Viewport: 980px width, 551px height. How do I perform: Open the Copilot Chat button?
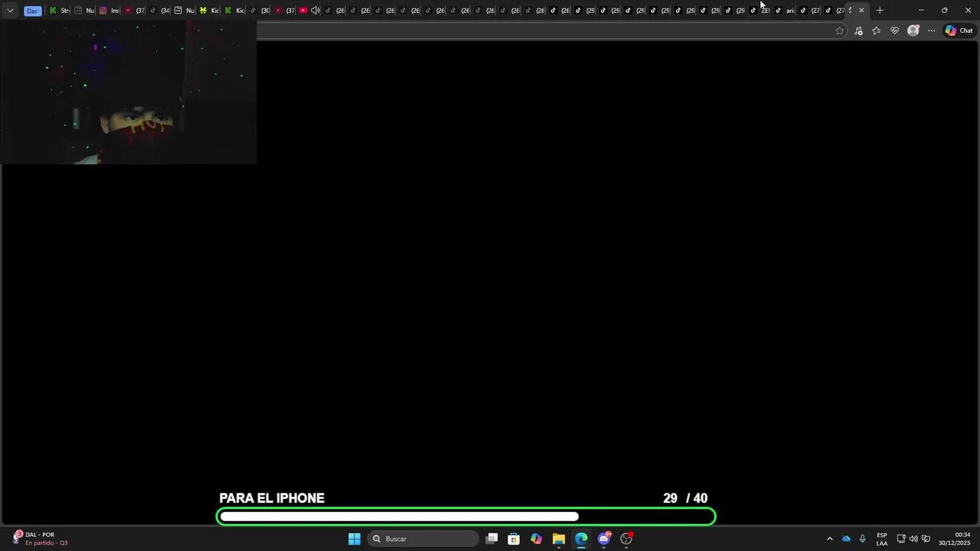[x=959, y=31]
